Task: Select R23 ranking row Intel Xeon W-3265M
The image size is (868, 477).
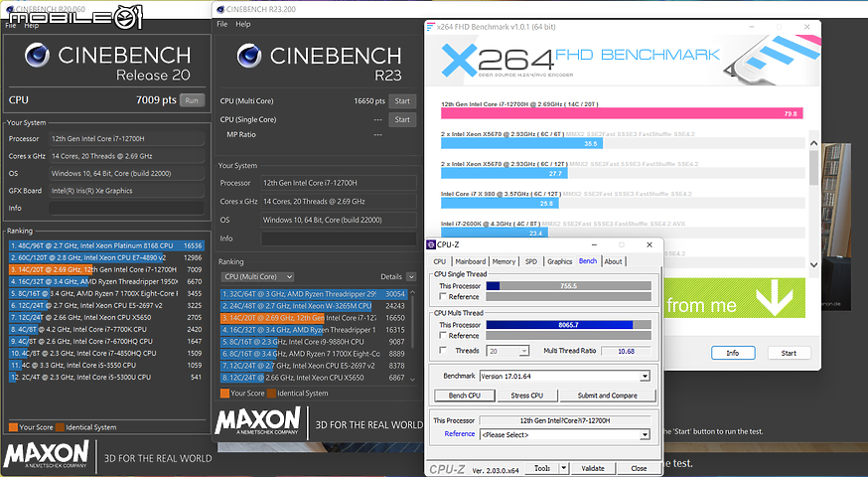Action: point(314,306)
